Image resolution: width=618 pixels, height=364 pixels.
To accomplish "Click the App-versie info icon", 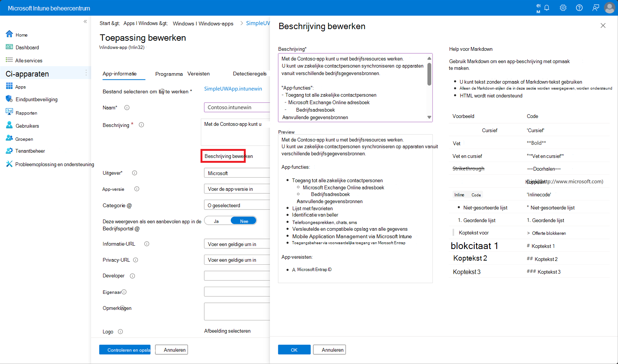I will (137, 189).
